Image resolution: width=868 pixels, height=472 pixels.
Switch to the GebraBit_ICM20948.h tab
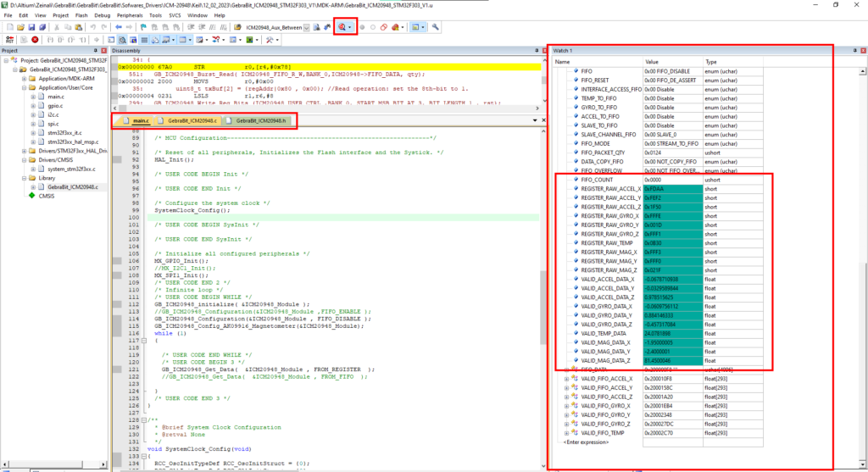point(256,120)
